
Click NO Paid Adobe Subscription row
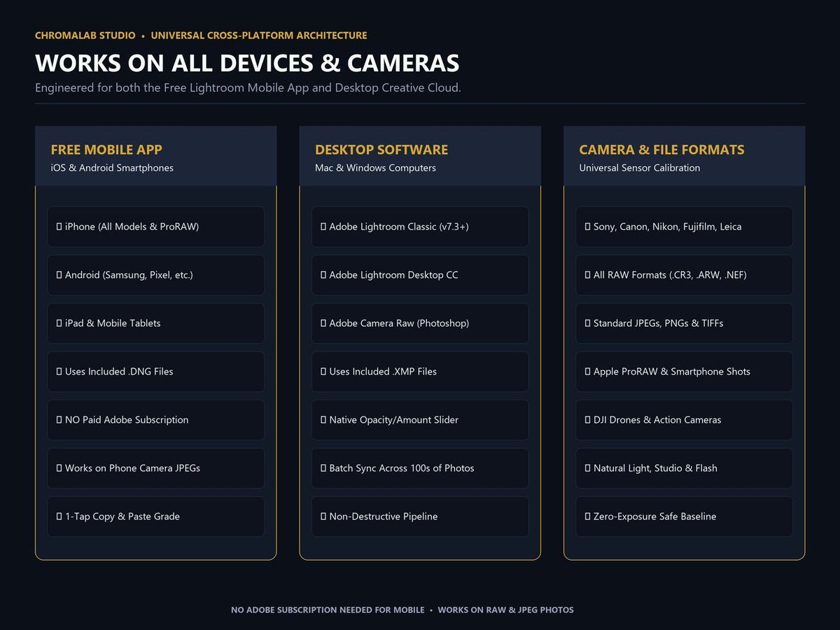[x=156, y=420]
